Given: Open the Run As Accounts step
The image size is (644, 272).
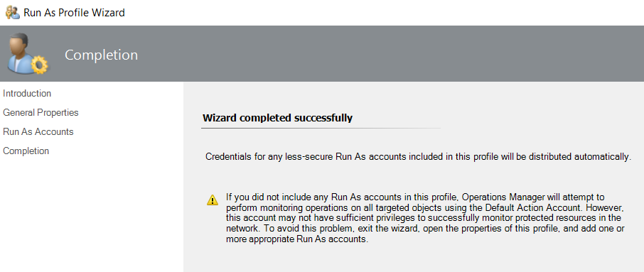Looking at the screenshot, I should click(38, 131).
